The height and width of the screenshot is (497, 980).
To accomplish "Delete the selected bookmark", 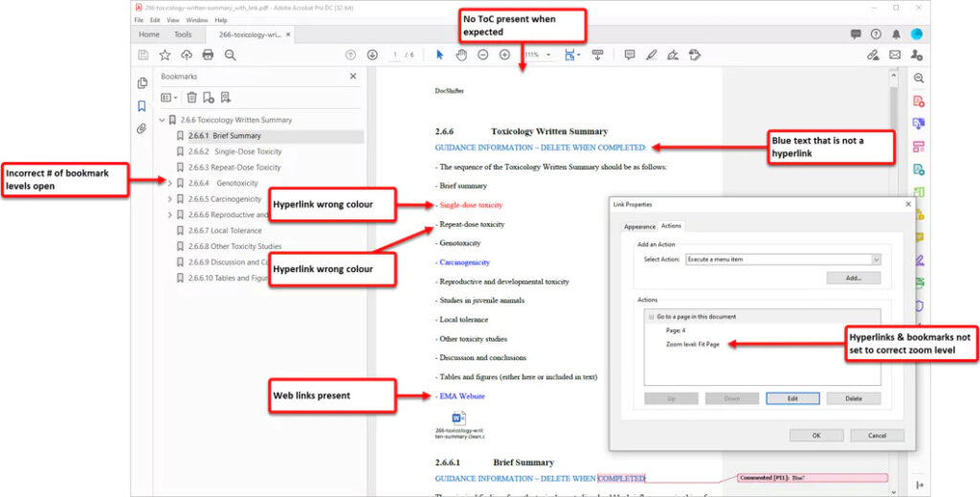I will (x=191, y=98).
